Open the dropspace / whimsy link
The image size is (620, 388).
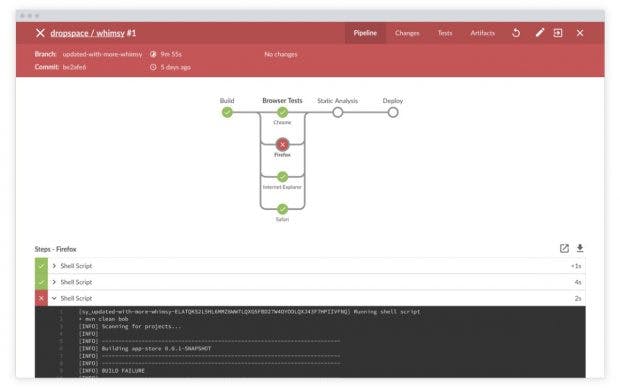click(x=88, y=33)
